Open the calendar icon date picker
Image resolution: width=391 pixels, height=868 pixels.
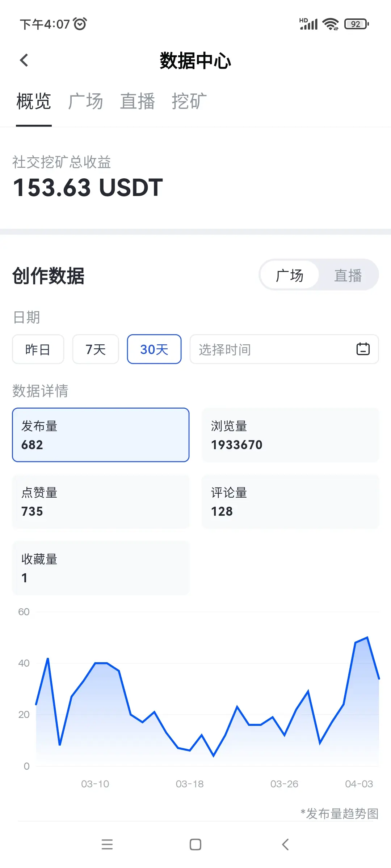tap(363, 349)
